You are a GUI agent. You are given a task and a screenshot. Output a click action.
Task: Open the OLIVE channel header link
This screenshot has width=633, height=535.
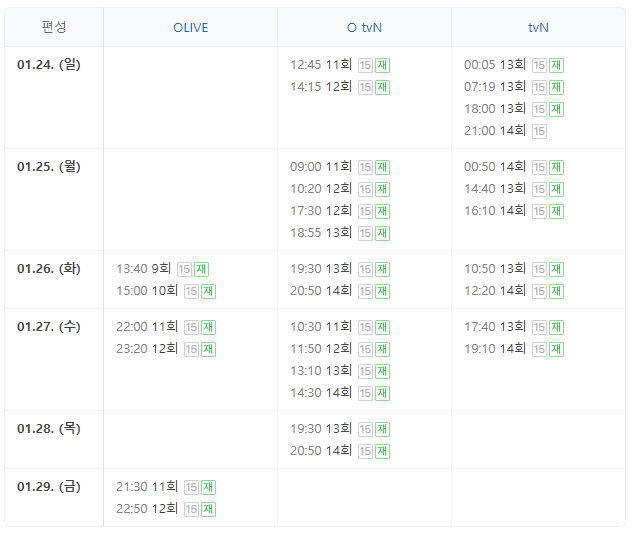[191, 27]
